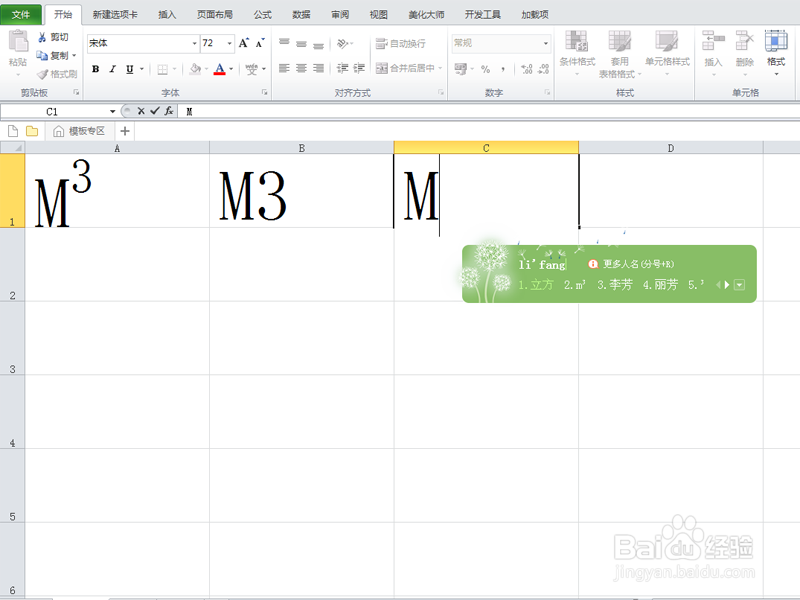This screenshot has height=600, width=800.
Task: Choose IME candidate 1.立方
Action: tap(536, 285)
